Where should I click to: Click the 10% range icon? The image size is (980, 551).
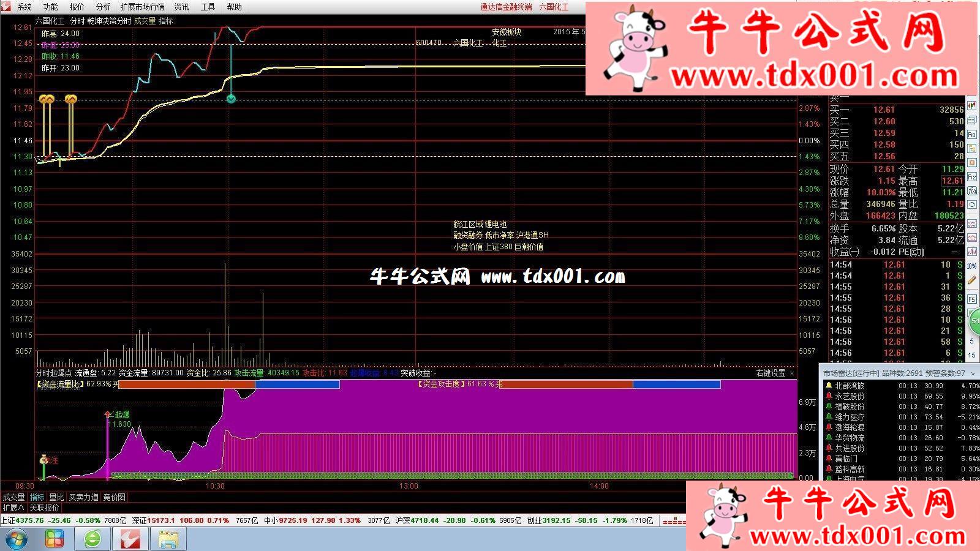click(x=972, y=266)
